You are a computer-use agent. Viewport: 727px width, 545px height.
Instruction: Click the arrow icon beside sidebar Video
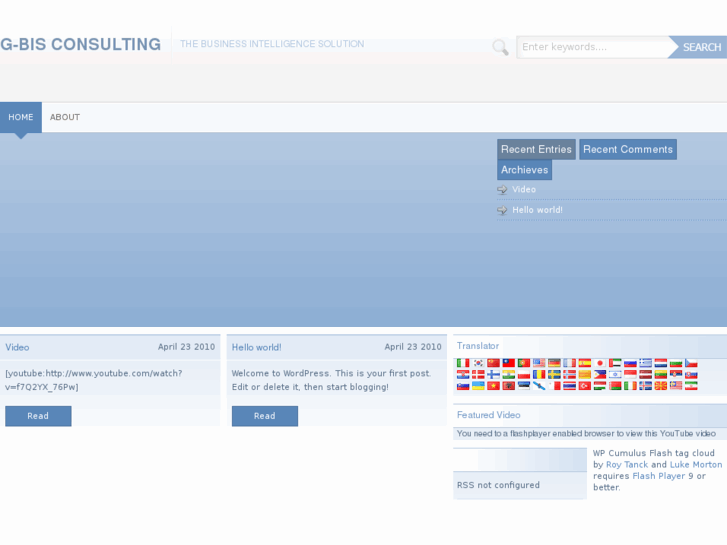coord(502,189)
